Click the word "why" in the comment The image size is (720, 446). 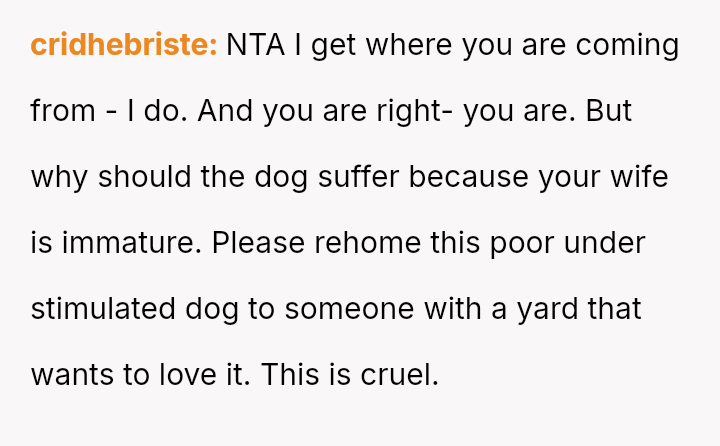pos(60,177)
